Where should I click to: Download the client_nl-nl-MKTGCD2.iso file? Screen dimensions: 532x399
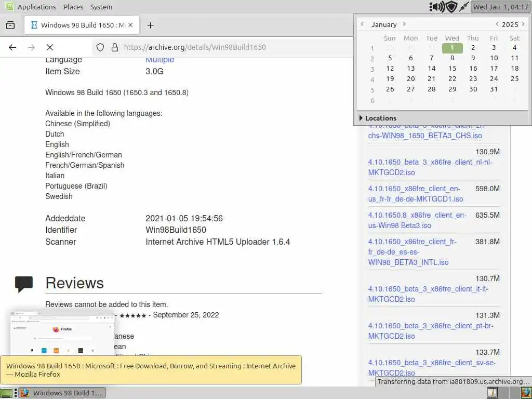coord(430,167)
